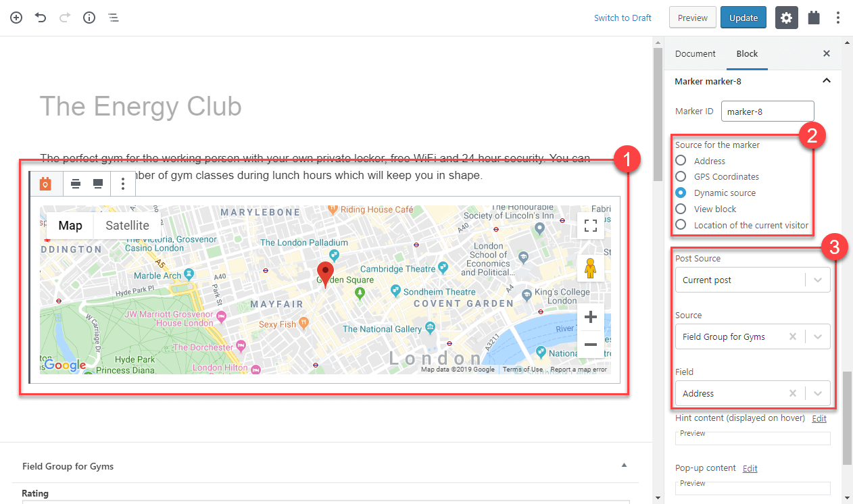The image size is (853, 504).
Task: Select Location of the current visitor
Action: (681, 225)
